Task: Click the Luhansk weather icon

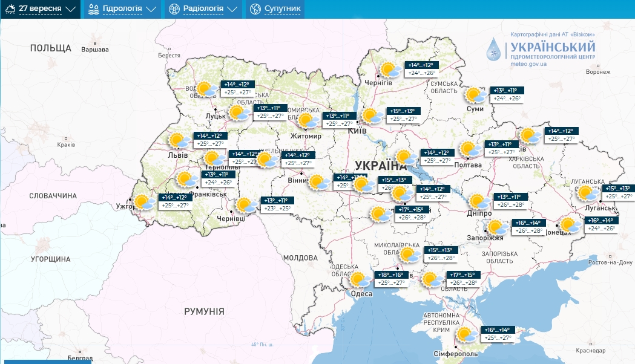Action: pos(588,193)
